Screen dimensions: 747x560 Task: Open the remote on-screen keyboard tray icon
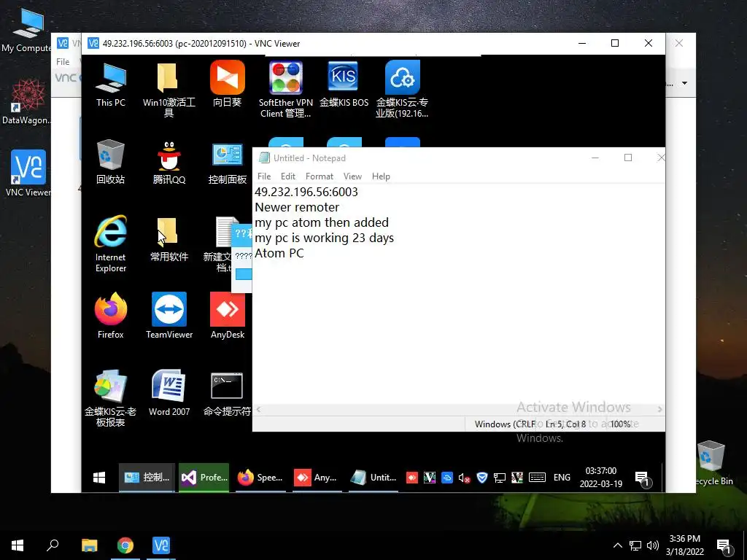click(538, 478)
